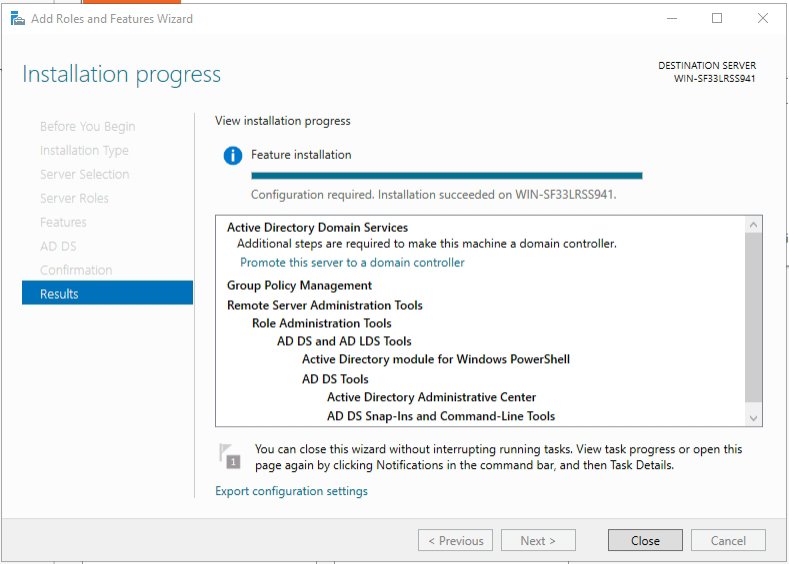Click the wizard icon in the title bar
Screen dimensions: 789x564
(17, 18)
